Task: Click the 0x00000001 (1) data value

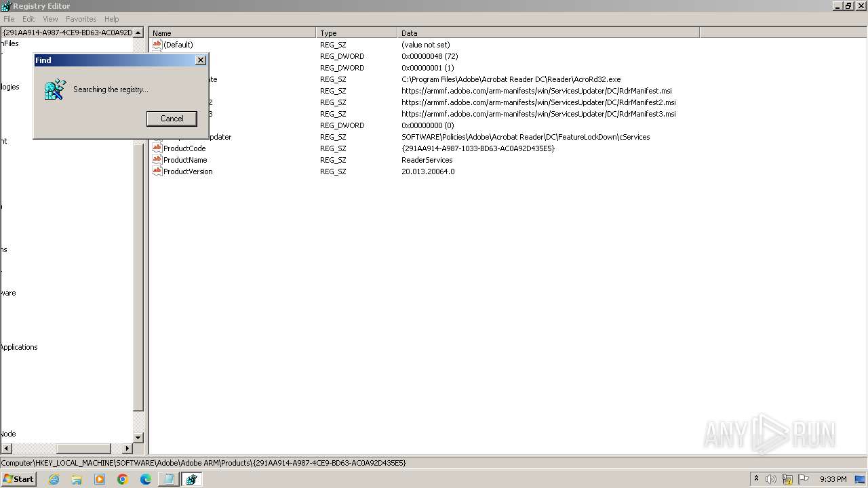Action: click(427, 68)
